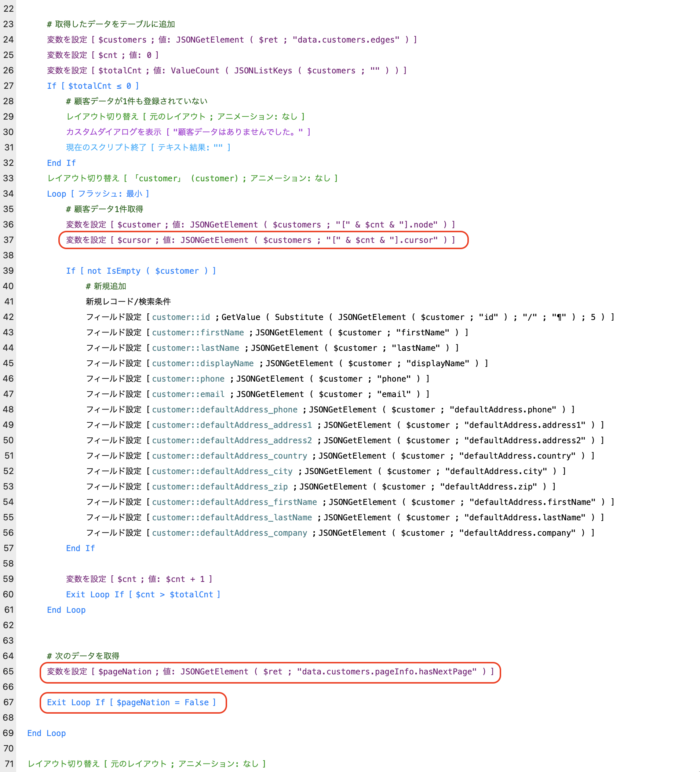Select フィールド設定 customer::lastName step
This screenshot has width=700, height=772.
(273, 348)
